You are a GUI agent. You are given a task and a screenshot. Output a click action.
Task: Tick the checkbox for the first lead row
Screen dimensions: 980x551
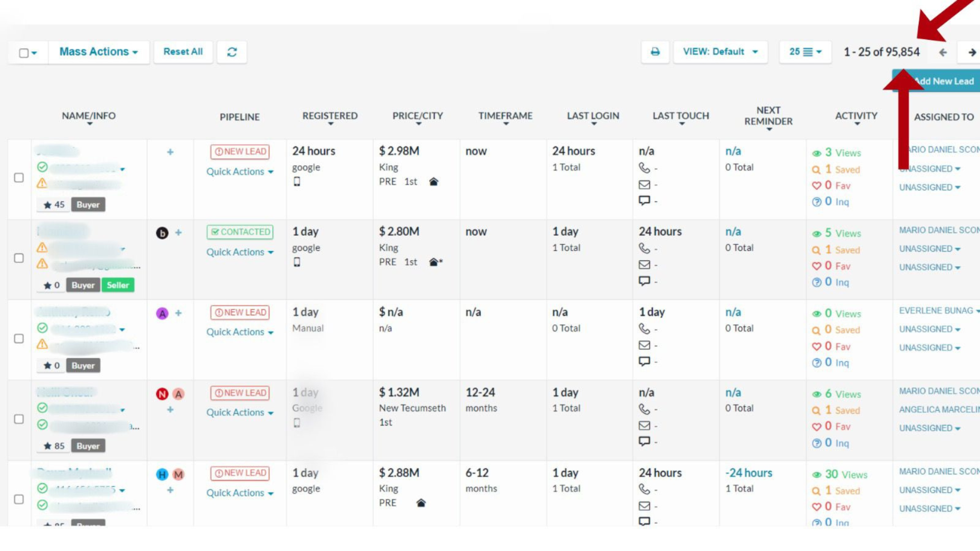pos(19,178)
